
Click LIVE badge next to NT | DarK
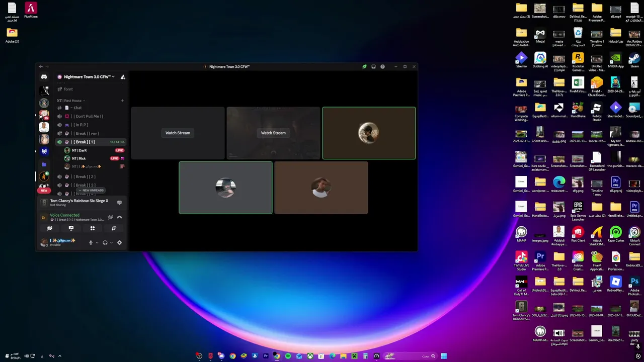tap(119, 150)
